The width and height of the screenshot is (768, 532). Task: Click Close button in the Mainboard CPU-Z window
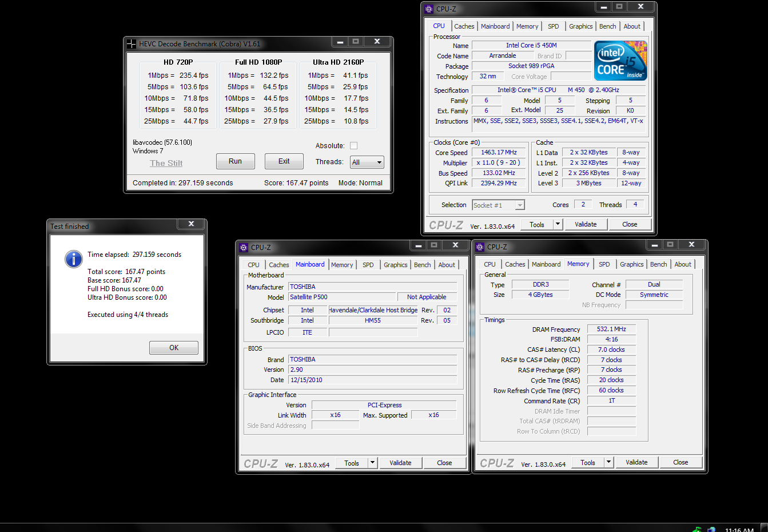[444, 463]
